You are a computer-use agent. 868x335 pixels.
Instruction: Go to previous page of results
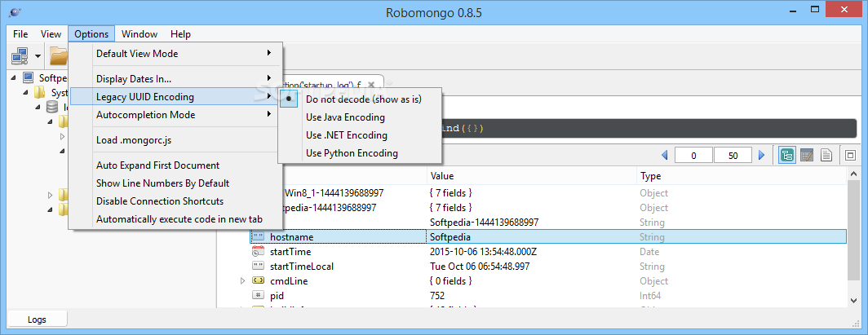tap(665, 156)
